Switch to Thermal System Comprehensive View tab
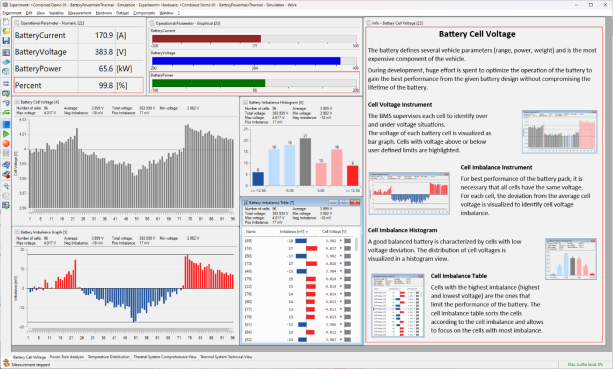The height and width of the screenshot is (369, 613). coord(165,357)
